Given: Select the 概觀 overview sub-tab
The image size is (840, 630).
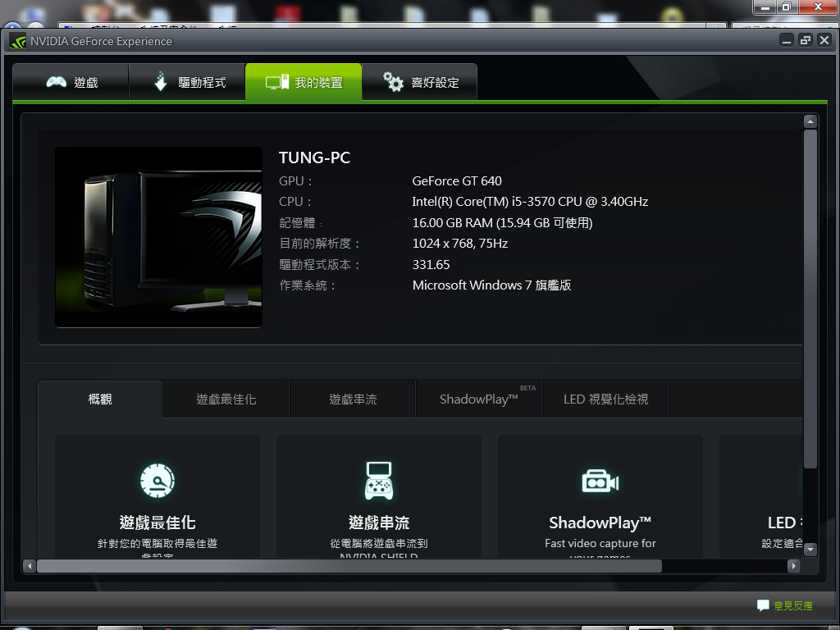Looking at the screenshot, I should 100,399.
